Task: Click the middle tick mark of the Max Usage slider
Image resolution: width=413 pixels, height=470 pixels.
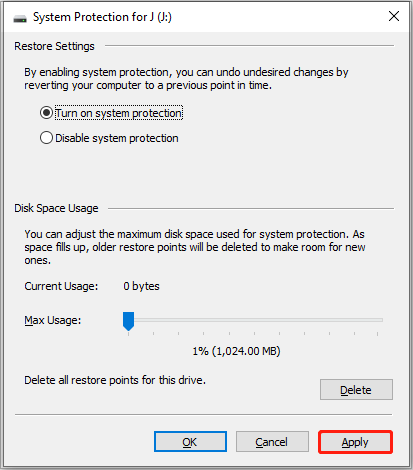Action: point(254,333)
